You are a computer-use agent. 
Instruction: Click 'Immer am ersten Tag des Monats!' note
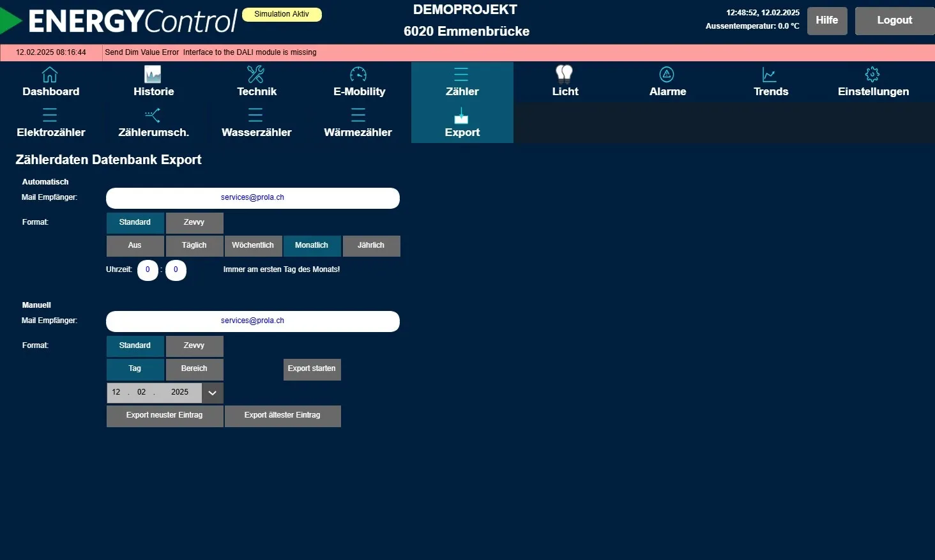tap(282, 269)
